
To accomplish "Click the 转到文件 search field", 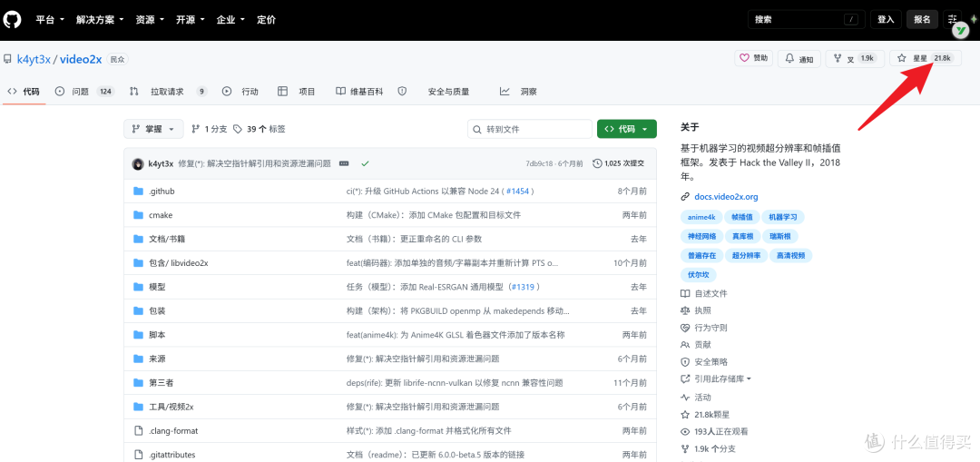I will point(530,130).
